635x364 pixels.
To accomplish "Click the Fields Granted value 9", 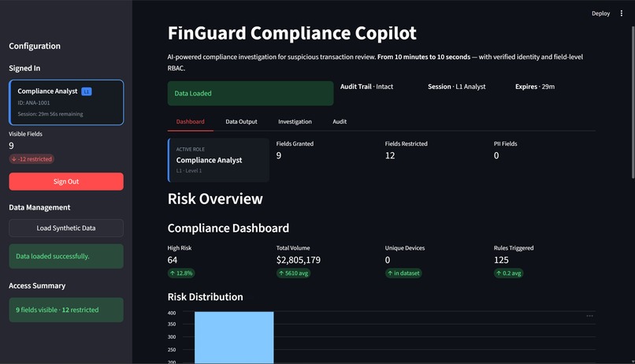I will [x=279, y=155].
